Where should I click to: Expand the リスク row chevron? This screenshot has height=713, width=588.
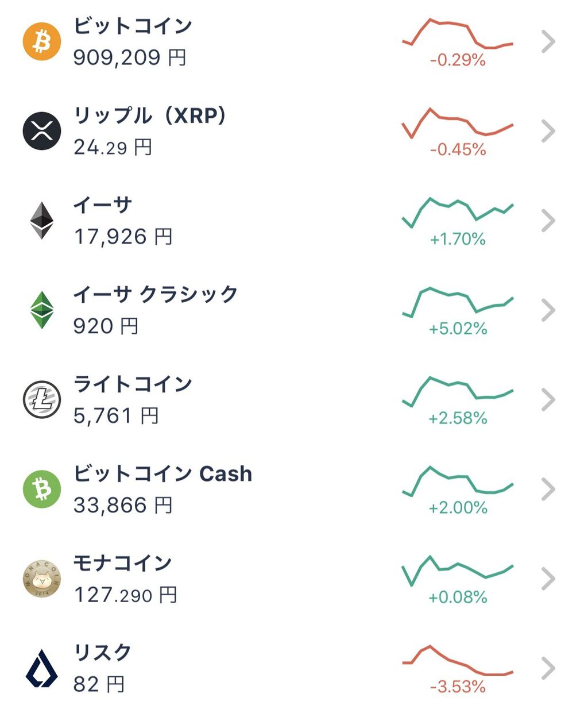(548, 668)
